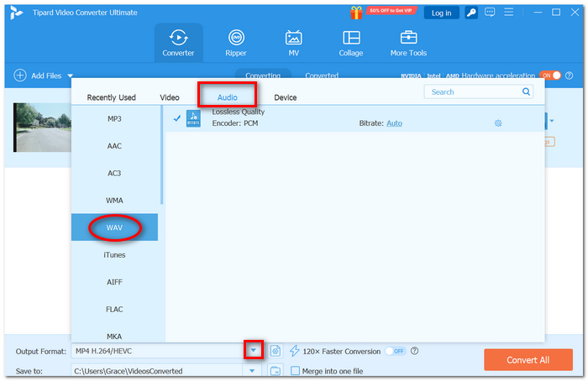Select AAC format
588x381 pixels.
[x=114, y=146]
